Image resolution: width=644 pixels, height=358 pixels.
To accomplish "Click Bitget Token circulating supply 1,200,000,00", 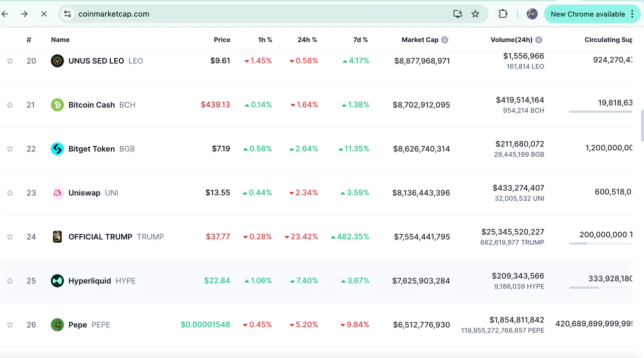I will pos(609,148).
